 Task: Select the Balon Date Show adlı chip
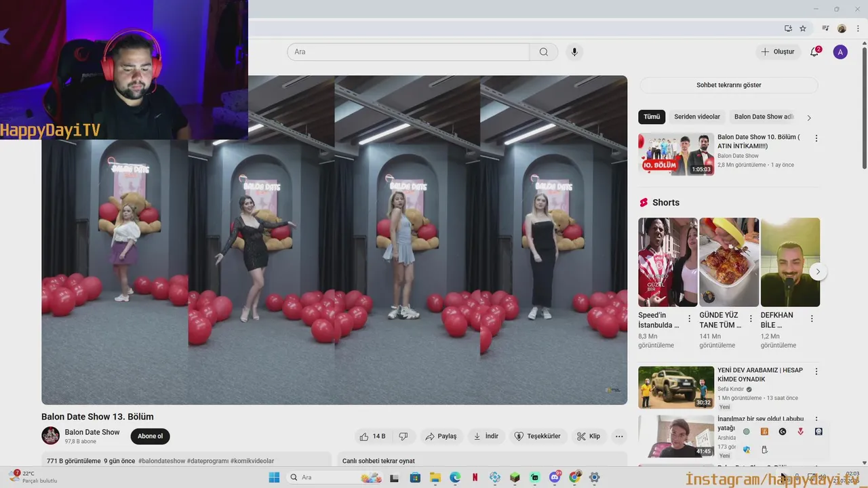(764, 117)
